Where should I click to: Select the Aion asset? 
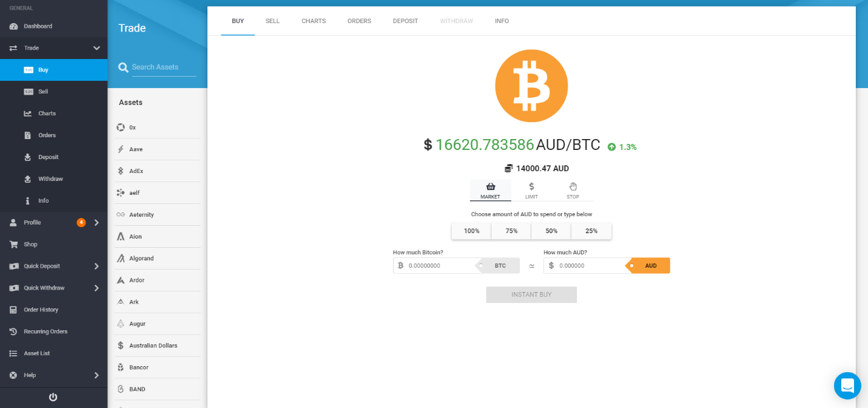[157, 237]
